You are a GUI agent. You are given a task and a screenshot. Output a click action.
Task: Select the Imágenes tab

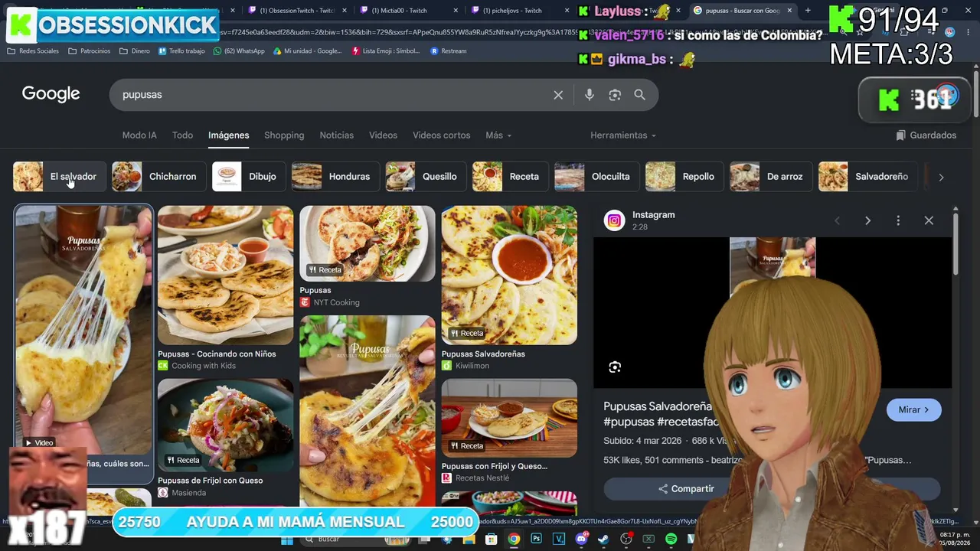coord(229,135)
